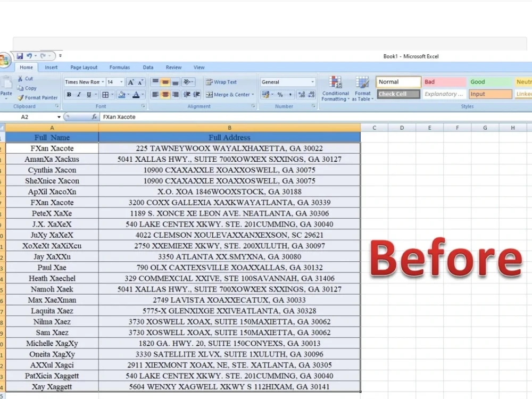The height and width of the screenshot is (399, 532).
Task: Apply Comma Style
Action: [x=290, y=95]
